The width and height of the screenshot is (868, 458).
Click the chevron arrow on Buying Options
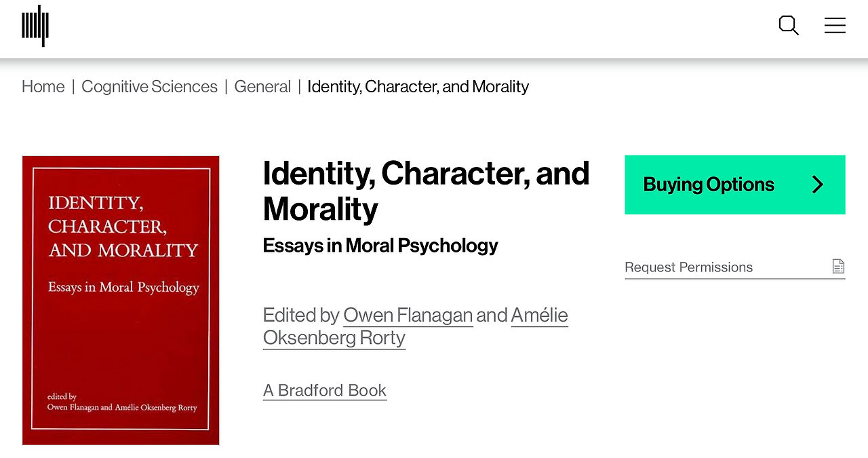[818, 185]
